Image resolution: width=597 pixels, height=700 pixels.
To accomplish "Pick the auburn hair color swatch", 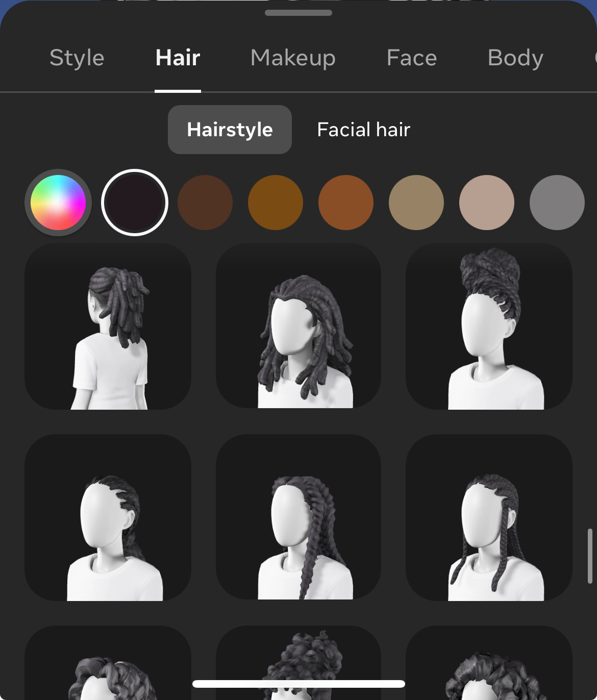I will 345,202.
